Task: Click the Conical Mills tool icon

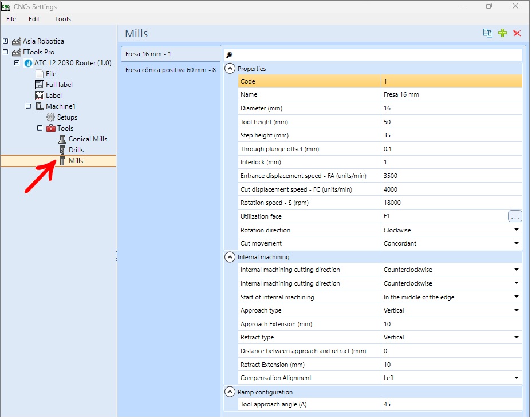Action: click(x=62, y=139)
